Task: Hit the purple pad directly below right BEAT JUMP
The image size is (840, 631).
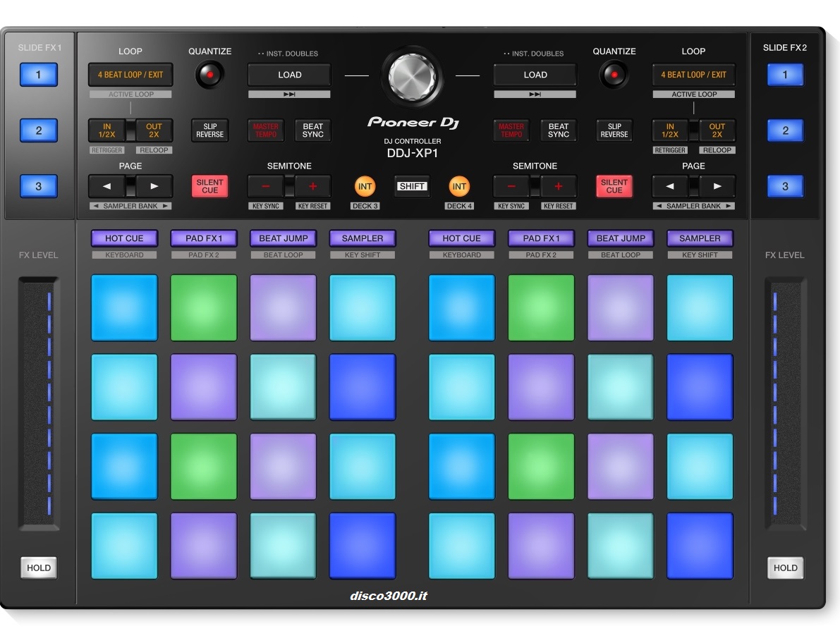Action: point(621,307)
